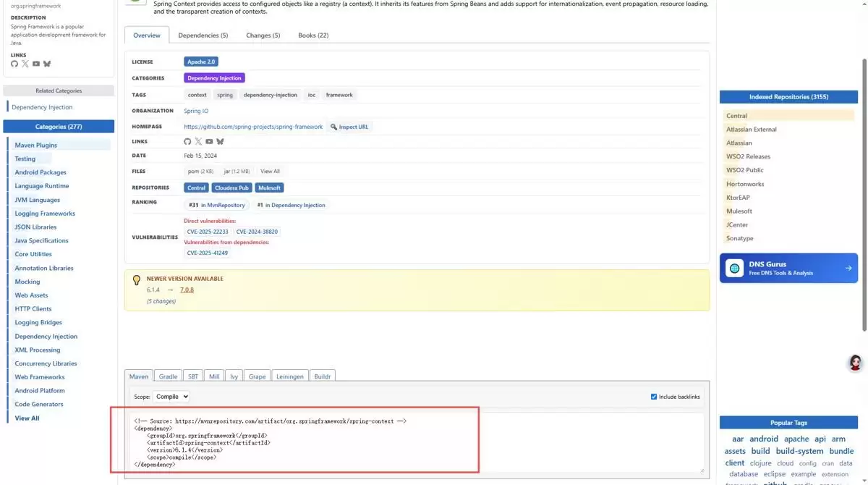Click the Cloudera Pub repository badge
Viewport: 868px width, 485px height.
pos(231,187)
